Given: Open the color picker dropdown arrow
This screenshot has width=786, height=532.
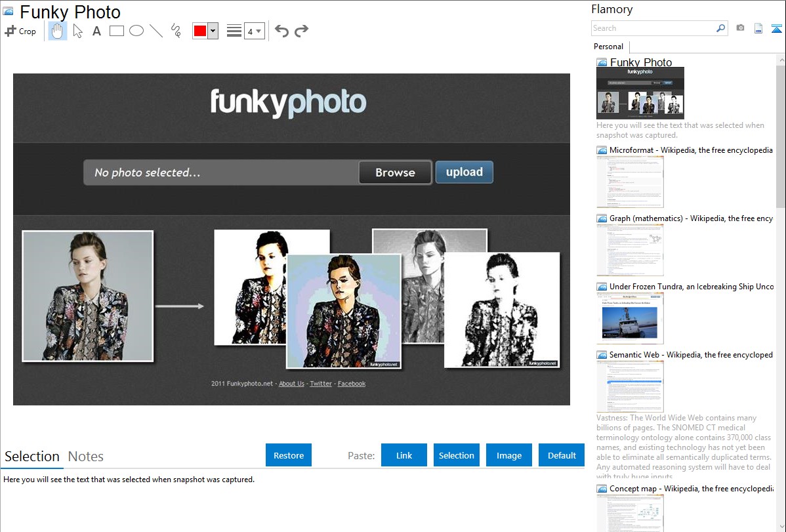Looking at the screenshot, I should 213,31.
